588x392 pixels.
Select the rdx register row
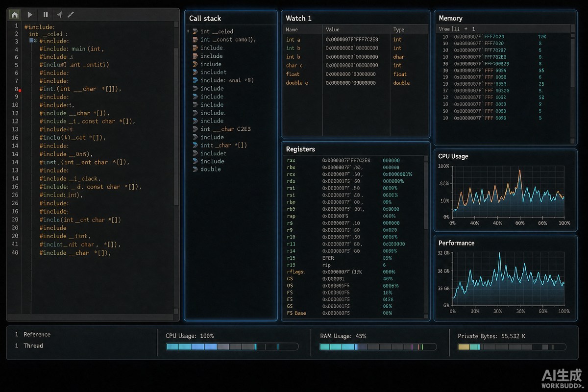point(354,181)
